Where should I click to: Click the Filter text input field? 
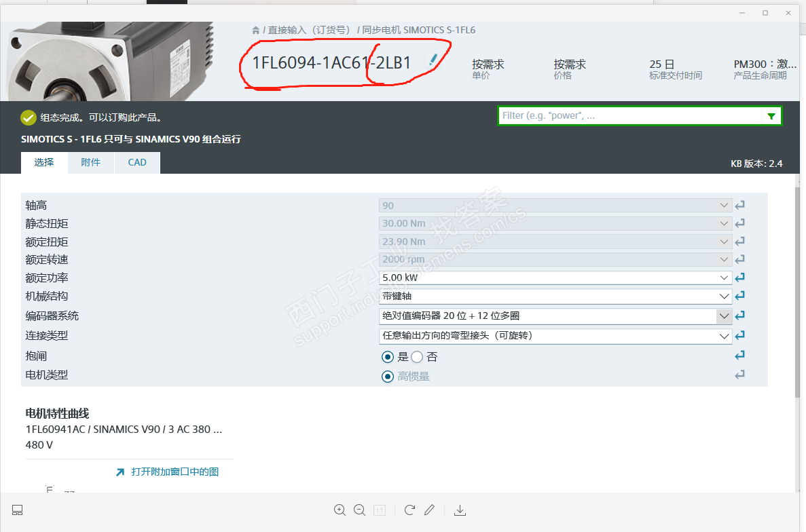click(x=631, y=116)
